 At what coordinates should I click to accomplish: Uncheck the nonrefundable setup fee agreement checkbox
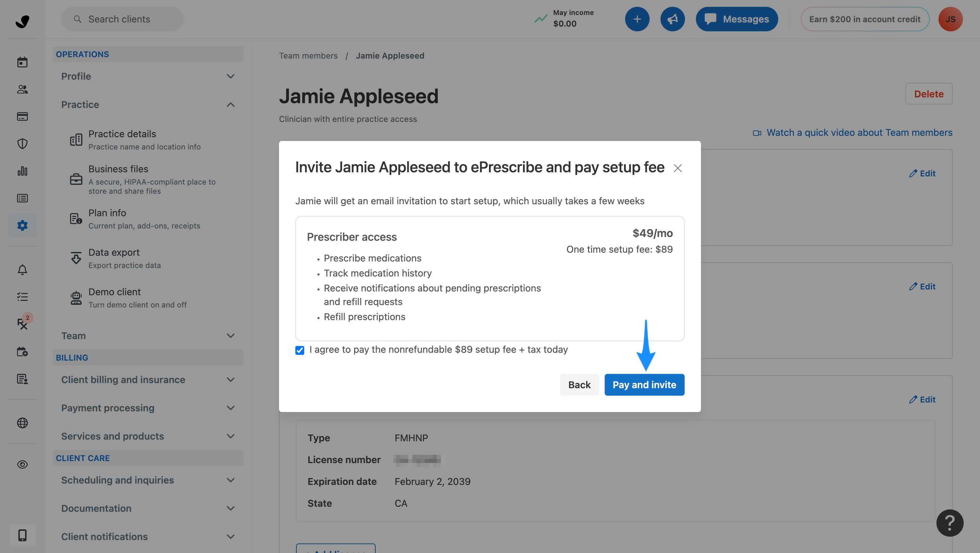(x=300, y=350)
